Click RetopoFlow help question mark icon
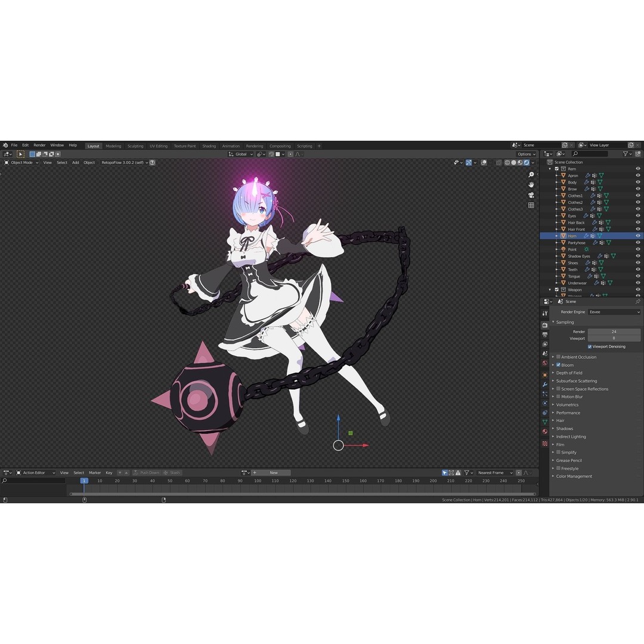The image size is (644, 644). pyautogui.click(x=153, y=163)
